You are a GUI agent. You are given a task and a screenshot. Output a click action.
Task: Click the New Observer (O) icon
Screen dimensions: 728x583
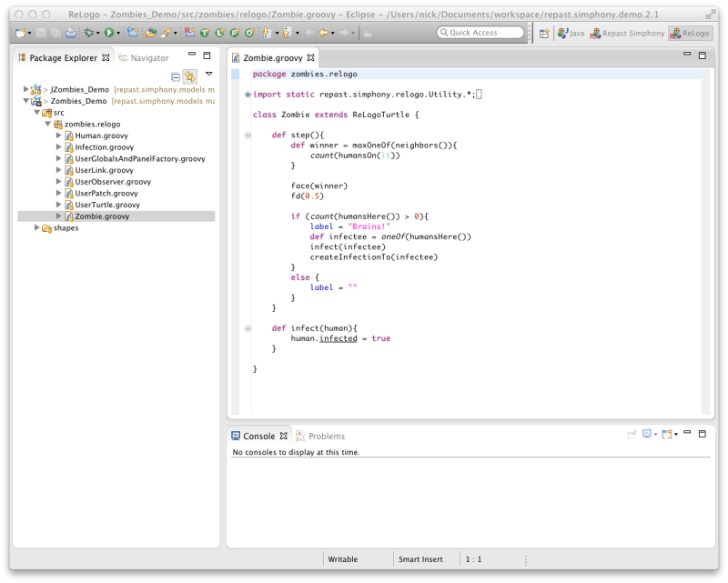249,33
